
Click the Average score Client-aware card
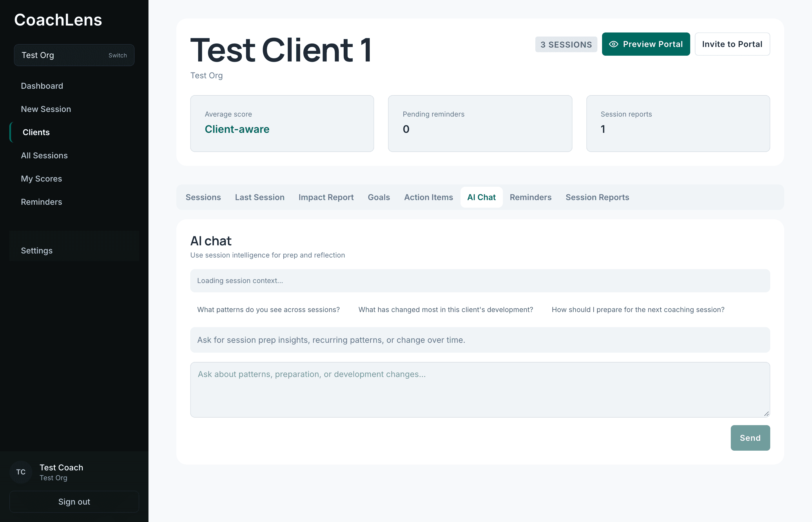(282, 123)
